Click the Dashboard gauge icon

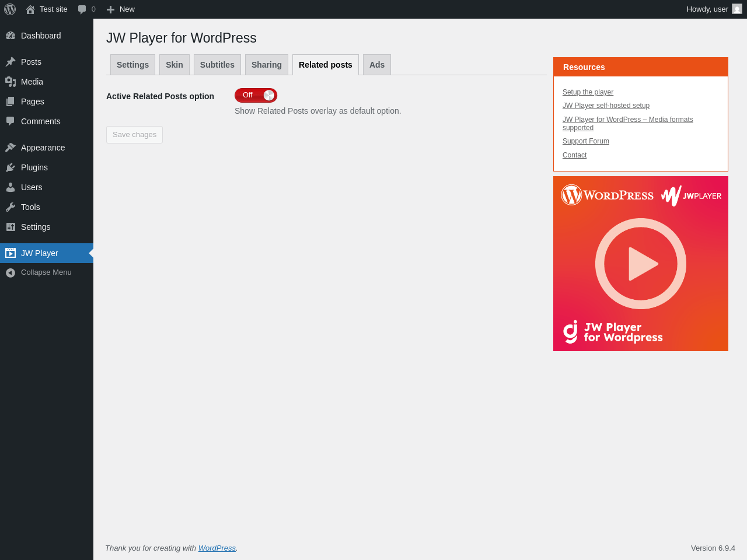(x=11, y=36)
